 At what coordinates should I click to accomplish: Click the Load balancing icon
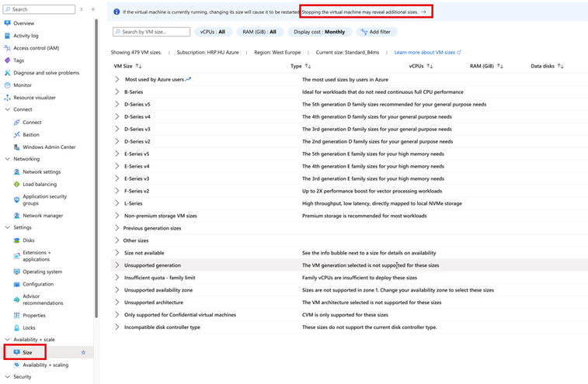coord(16,185)
